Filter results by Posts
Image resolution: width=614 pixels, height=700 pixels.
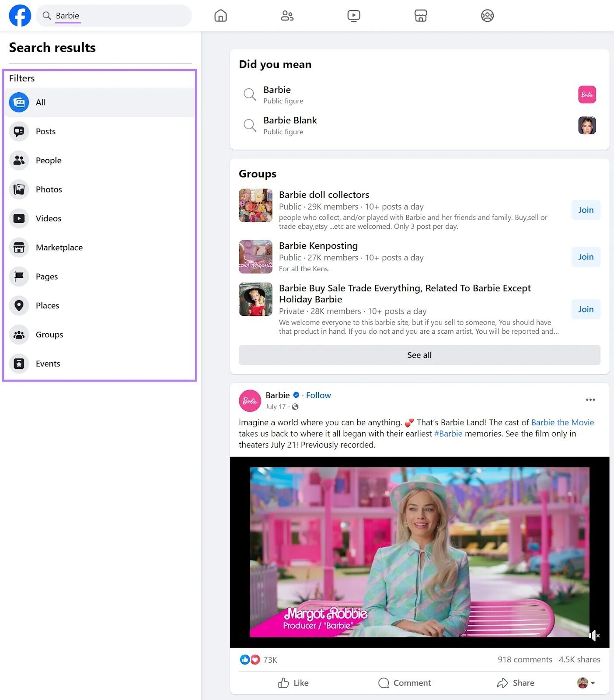pyautogui.click(x=45, y=131)
